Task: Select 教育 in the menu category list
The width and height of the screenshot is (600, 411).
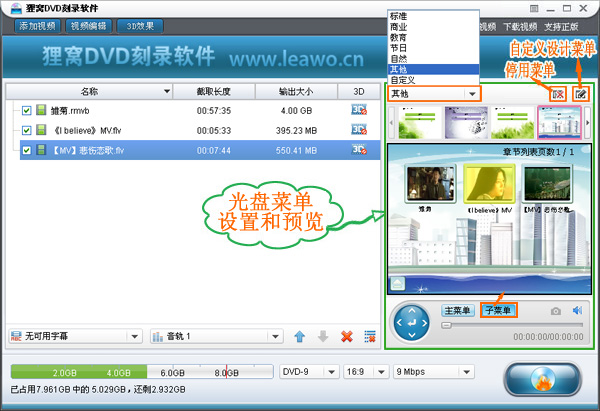Action: pyautogui.click(x=433, y=38)
